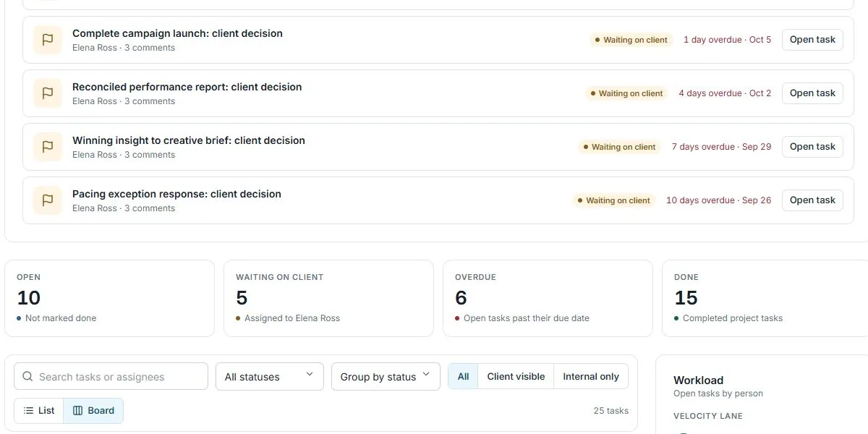Switch to List view
The height and width of the screenshot is (434, 868).
pyautogui.click(x=39, y=411)
